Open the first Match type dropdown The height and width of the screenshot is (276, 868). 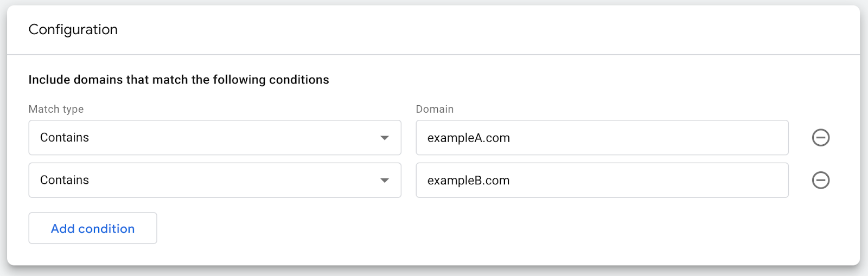(x=214, y=138)
